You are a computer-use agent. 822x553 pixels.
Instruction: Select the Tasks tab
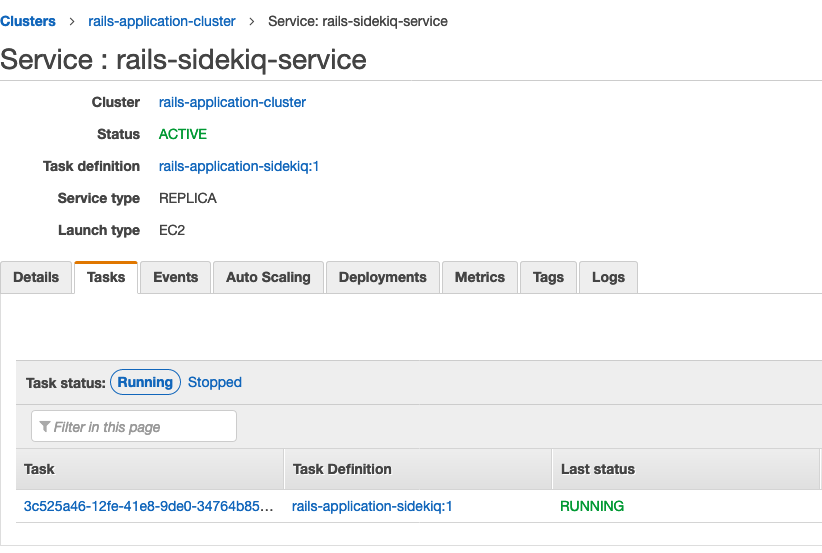pyautogui.click(x=106, y=277)
